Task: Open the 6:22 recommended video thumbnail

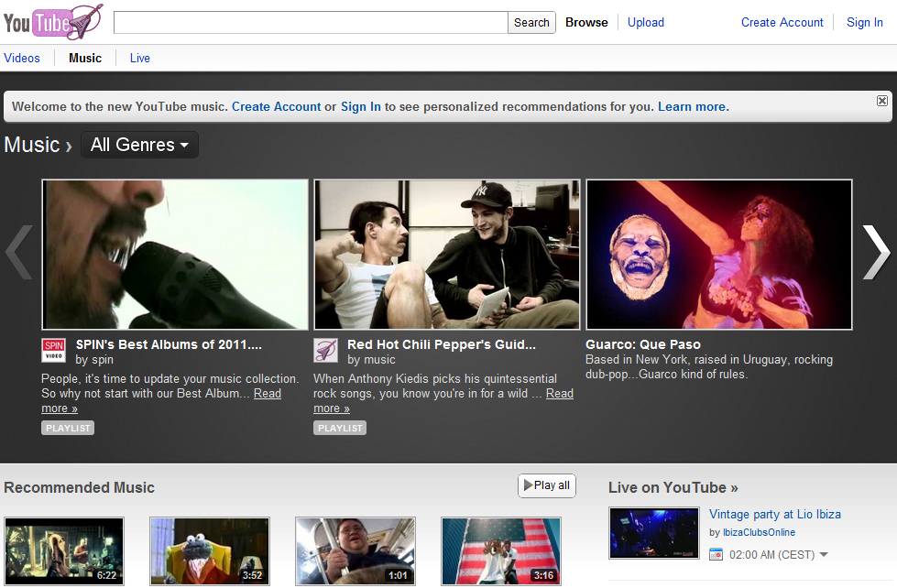Action: (64, 551)
